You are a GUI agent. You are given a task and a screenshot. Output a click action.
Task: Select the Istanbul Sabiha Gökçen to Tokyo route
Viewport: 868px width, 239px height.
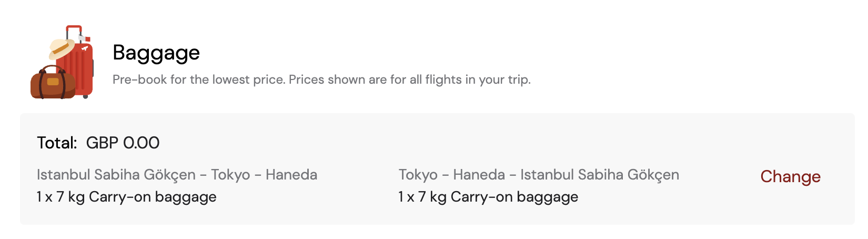coord(177,175)
